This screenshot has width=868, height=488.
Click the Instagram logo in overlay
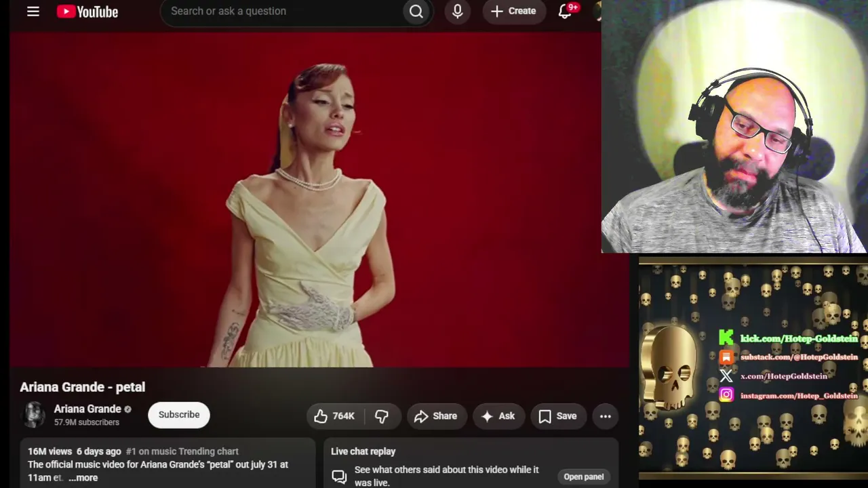point(726,394)
